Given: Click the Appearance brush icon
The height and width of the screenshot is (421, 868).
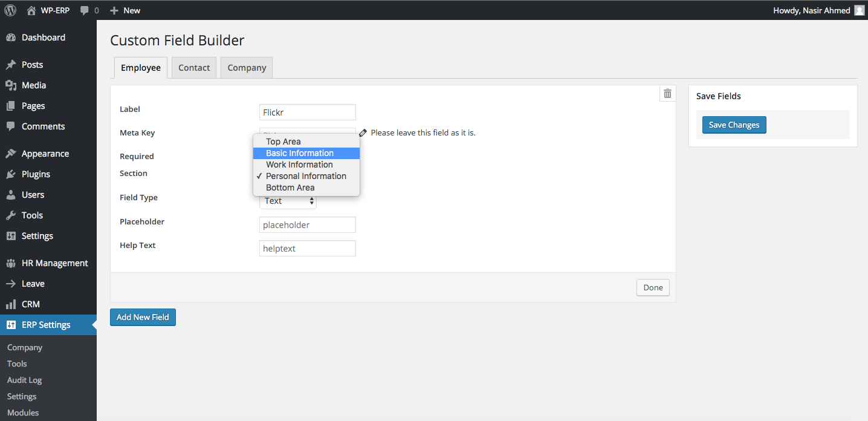Looking at the screenshot, I should point(12,153).
